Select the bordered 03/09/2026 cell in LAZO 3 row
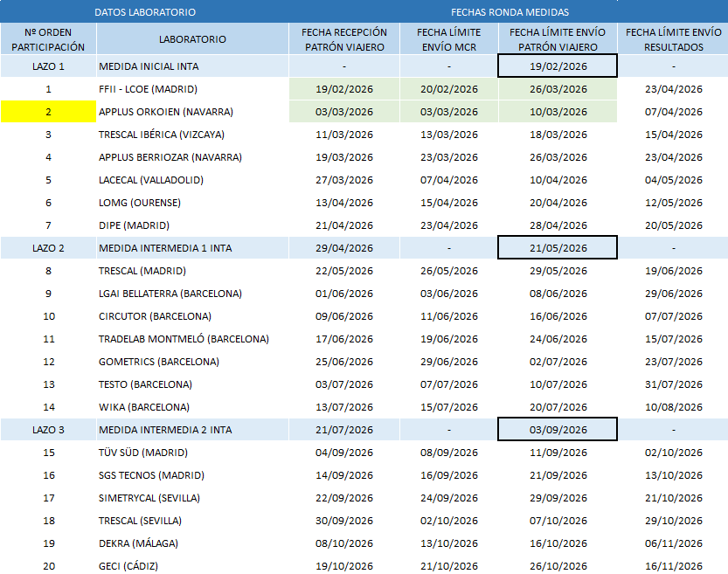The width and height of the screenshot is (728, 574). coord(558,430)
